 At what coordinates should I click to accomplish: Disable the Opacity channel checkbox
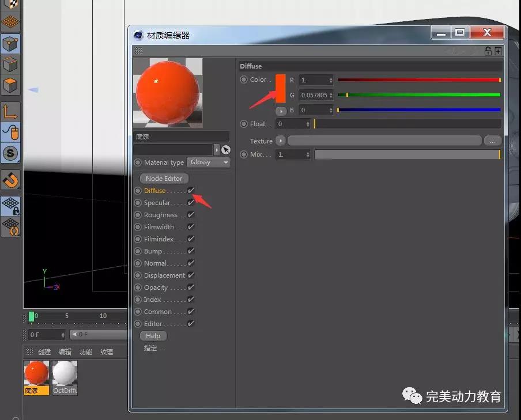click(x=191, y=287)
